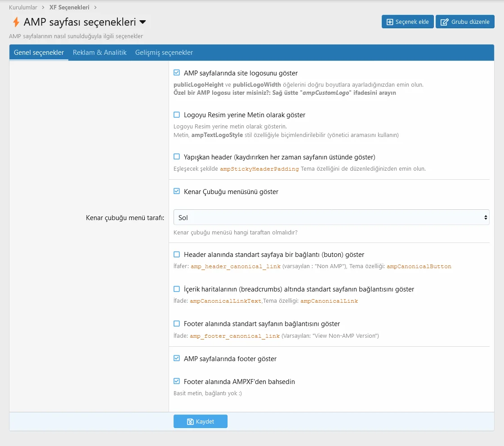Click the breadcrumb chevron after XF Seçenekleri

pos(95,7)
